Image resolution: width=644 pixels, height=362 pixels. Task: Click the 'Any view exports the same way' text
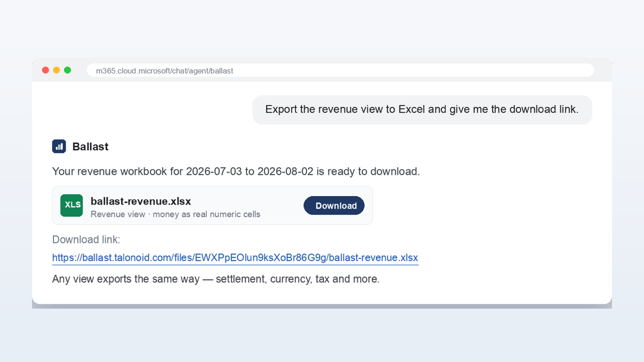click(x=216, y=279)
